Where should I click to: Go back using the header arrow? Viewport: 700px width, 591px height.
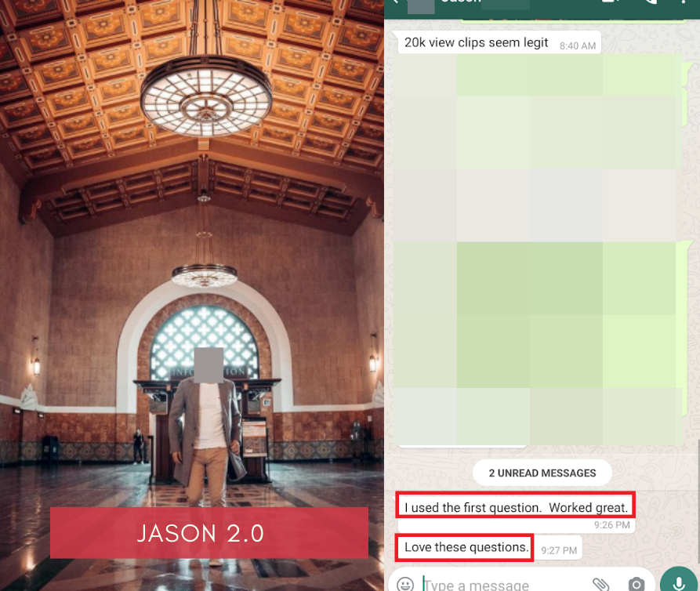click(x=395, y=3)
